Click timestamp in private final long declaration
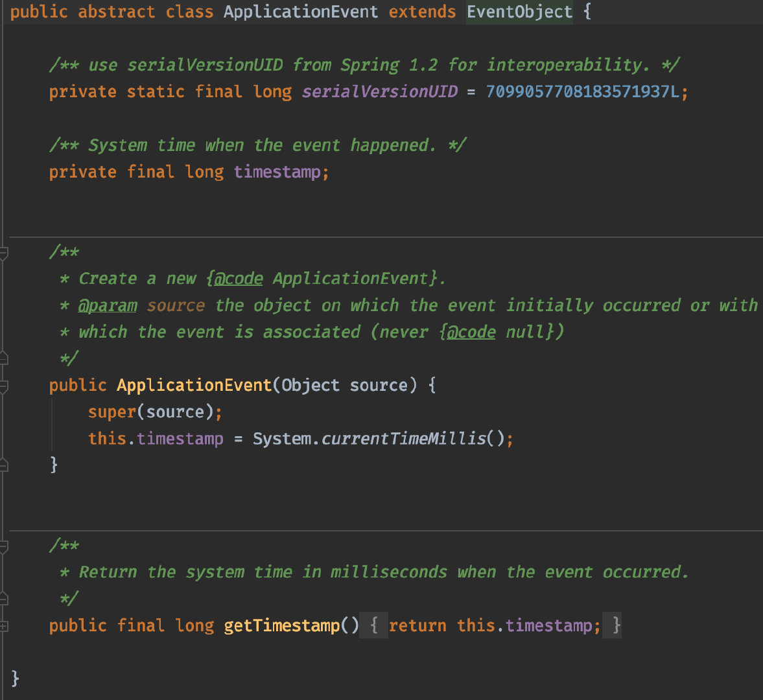 point(277,172)
